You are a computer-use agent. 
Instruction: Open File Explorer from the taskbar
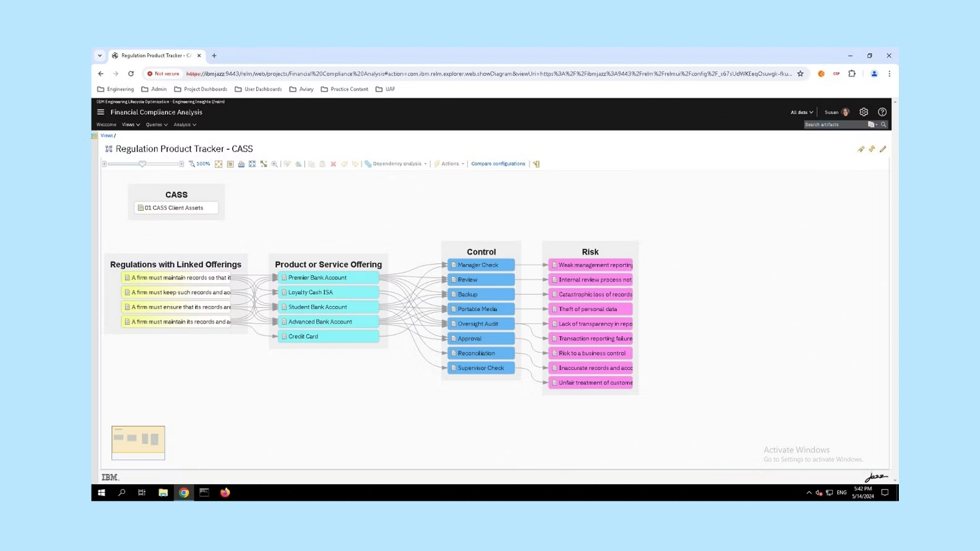[163, 492]
